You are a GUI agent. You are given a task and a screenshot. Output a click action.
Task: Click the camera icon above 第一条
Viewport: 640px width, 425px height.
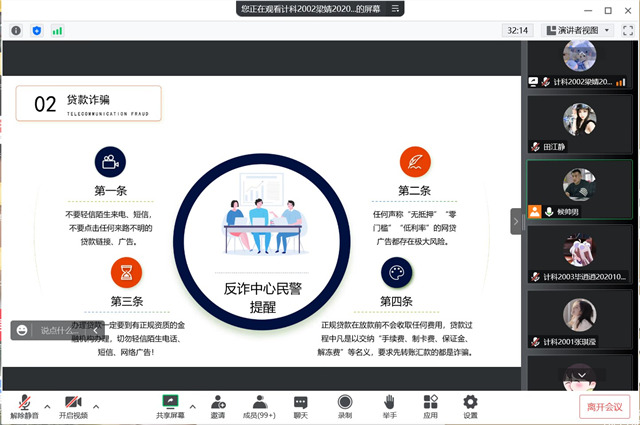[x=110, y=162]
